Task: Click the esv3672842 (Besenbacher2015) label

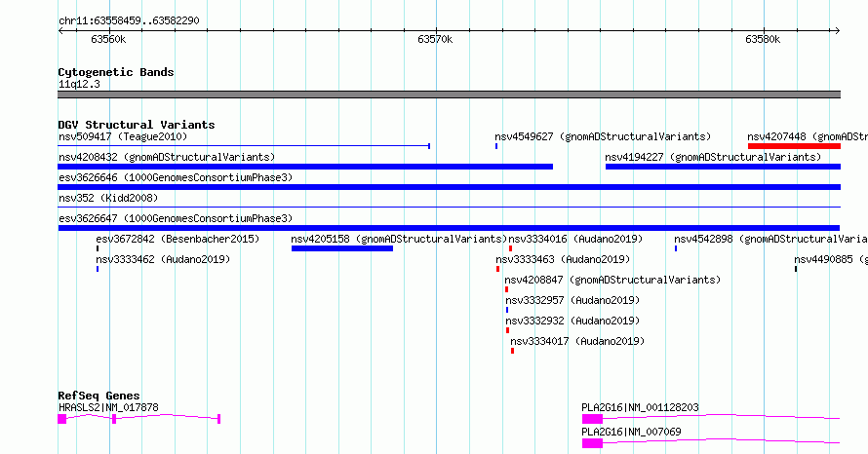Action: pyautogui.click(x=178, y=239)
